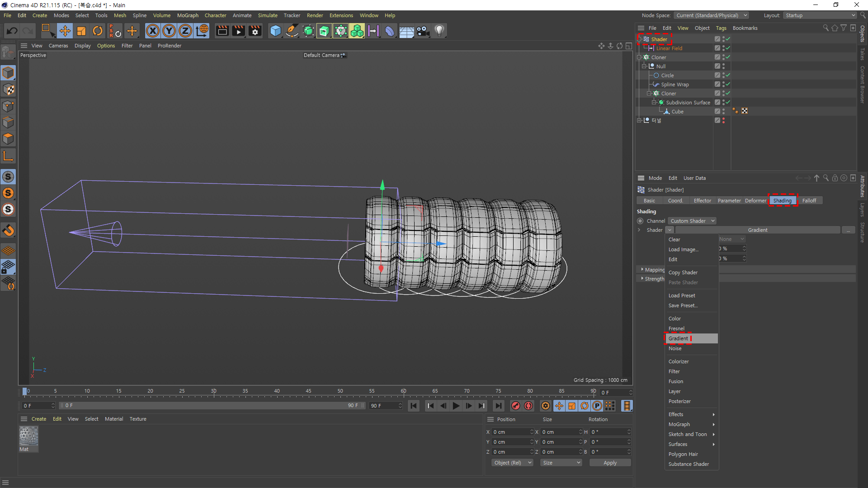This screenshot has width=868, height=488.
Task: Open the Channel Custom Shader dropdown
Action: [x=692, y=221]
